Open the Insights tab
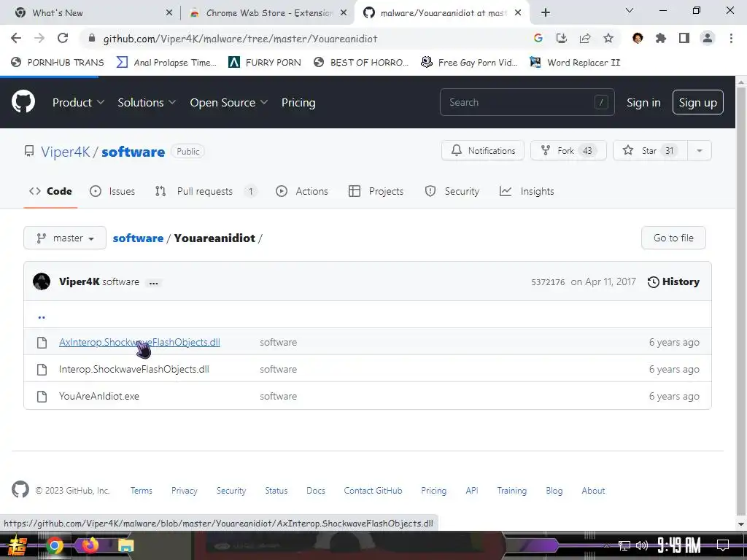747x560 pixels. [x=527, y=191]
